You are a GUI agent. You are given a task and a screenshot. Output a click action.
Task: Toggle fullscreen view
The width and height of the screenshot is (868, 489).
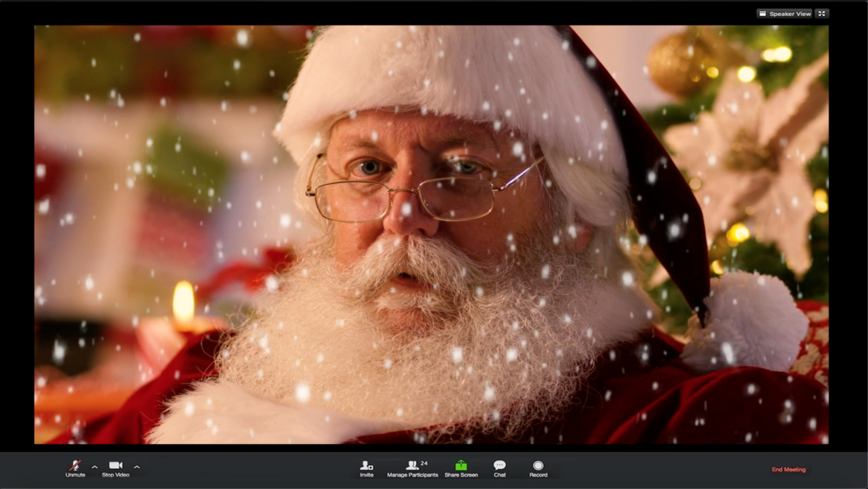(822, 12)
